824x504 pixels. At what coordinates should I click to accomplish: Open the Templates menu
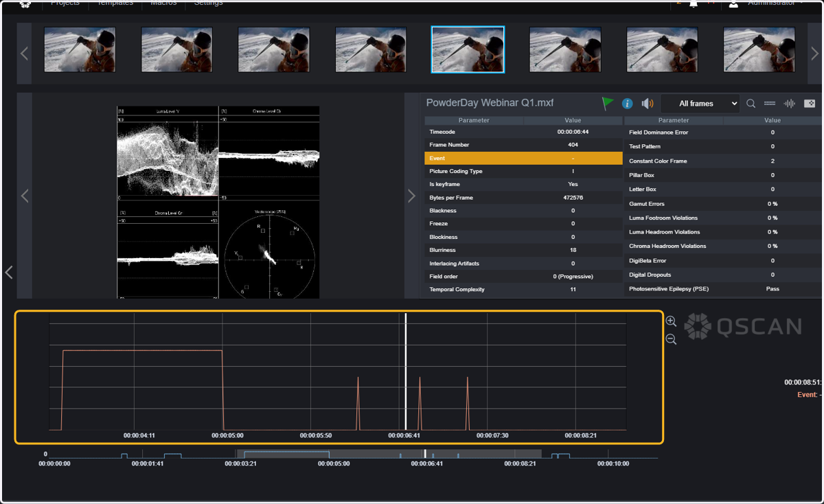tap(115, 3)
